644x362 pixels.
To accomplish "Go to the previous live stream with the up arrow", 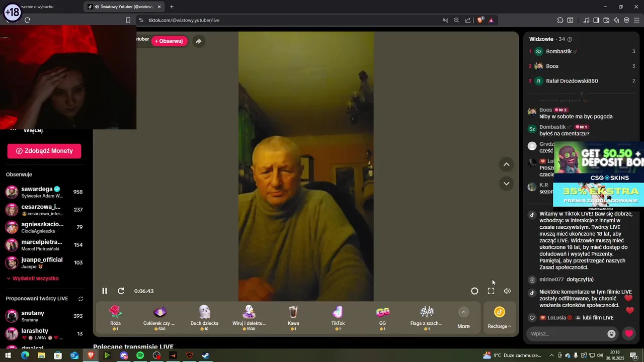I will point(506,164).
